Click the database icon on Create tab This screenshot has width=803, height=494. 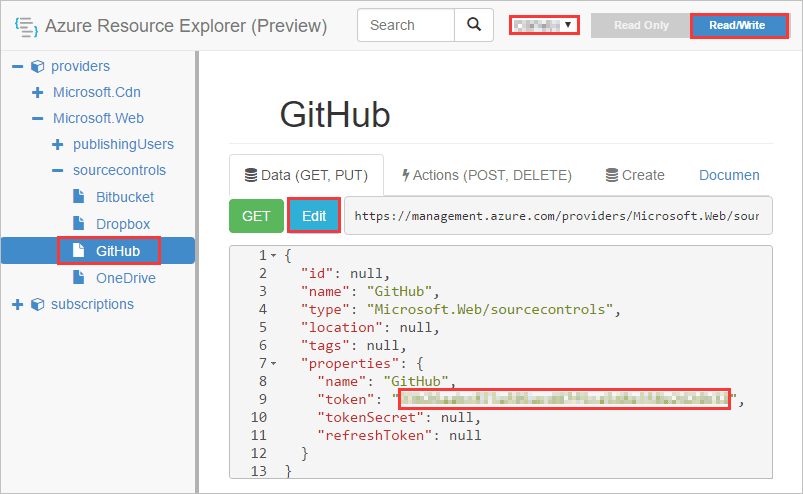611,175
